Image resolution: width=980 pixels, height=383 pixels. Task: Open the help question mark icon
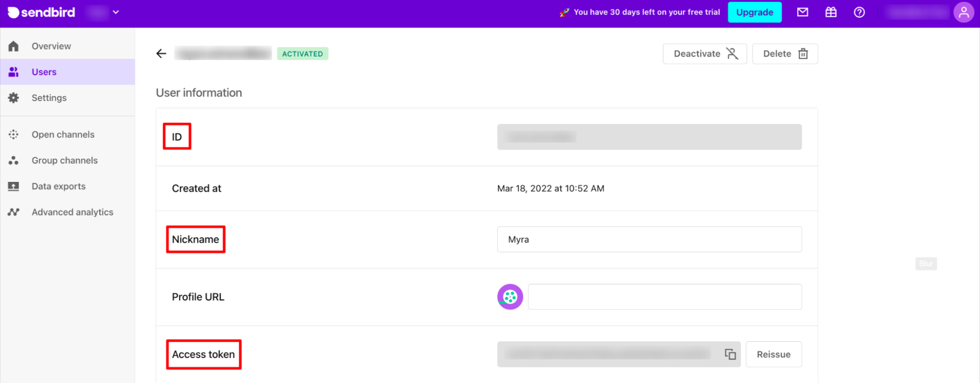[859, 12]
